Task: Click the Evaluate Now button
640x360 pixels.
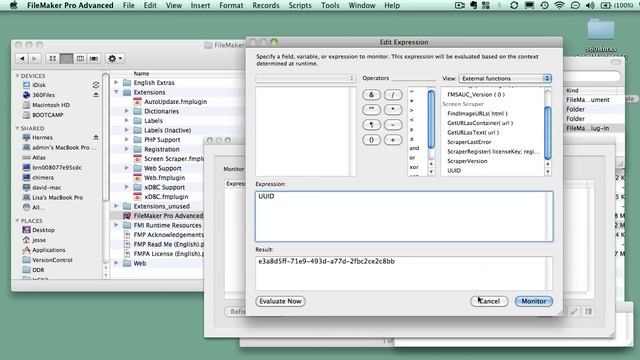Action: click(x=280, y=301)
